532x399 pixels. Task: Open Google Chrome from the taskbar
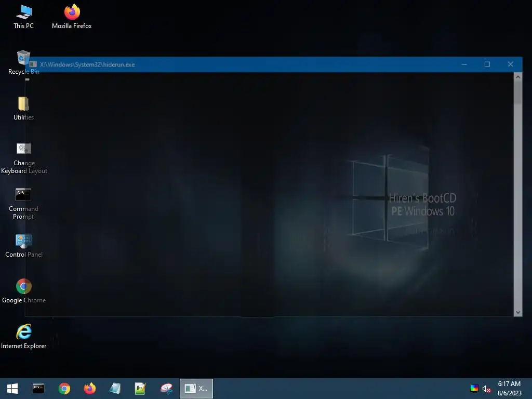tap(64, 389)
